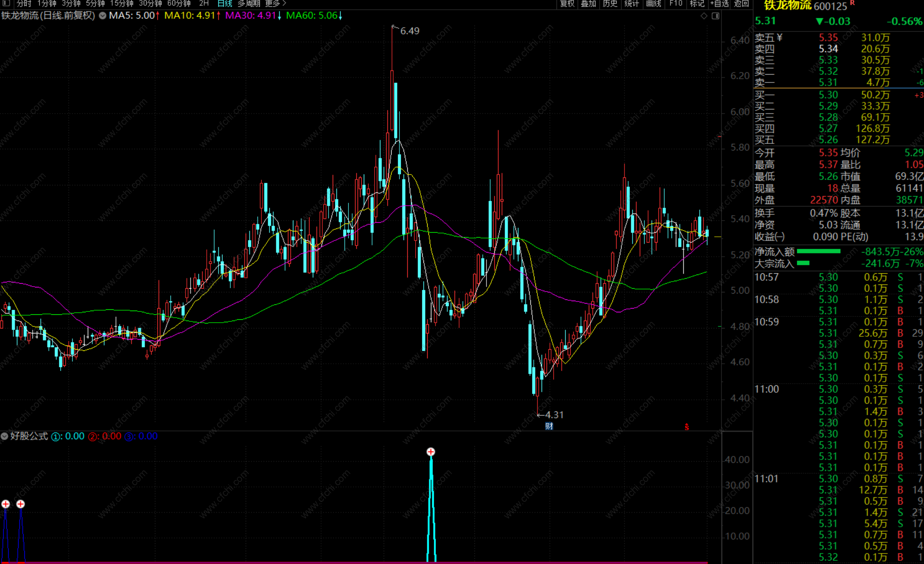Click the 返回 button

[741, 3]
